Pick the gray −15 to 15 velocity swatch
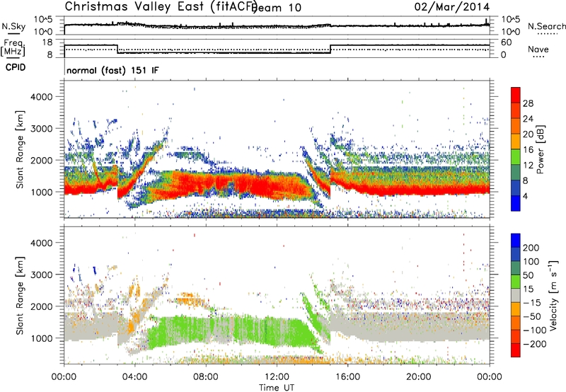Viewport: 566px width, 392px height. point(516,295)
